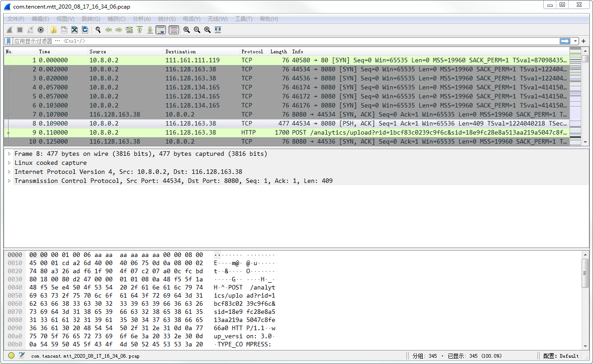Open the 统计(S) menu
Viewport: 593px width, 364px height.
pos(167,19)
